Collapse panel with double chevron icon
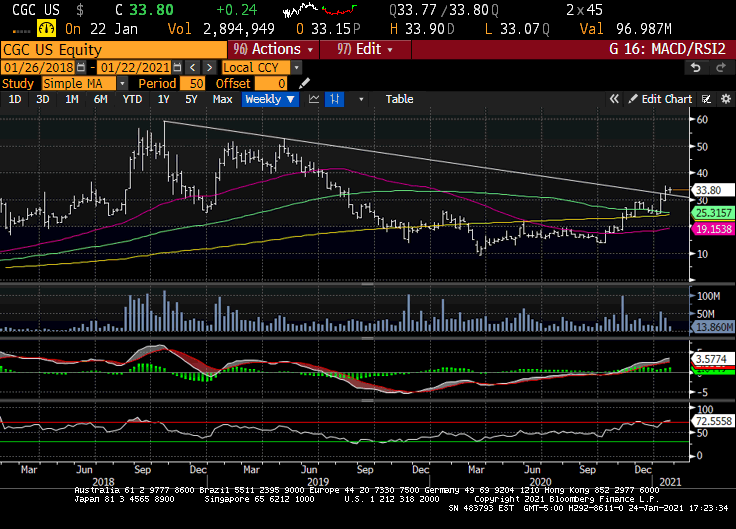 [614, 99]
